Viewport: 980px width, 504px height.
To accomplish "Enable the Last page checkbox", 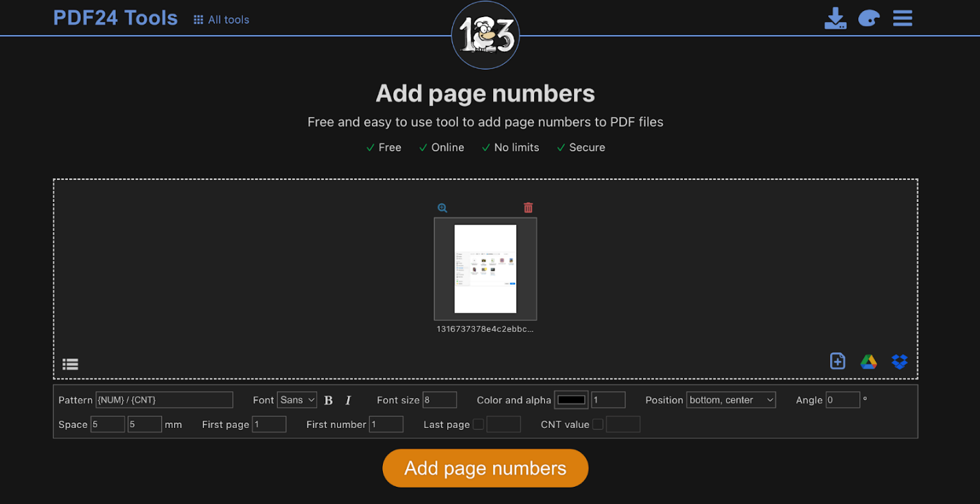I will click(477, 425).
